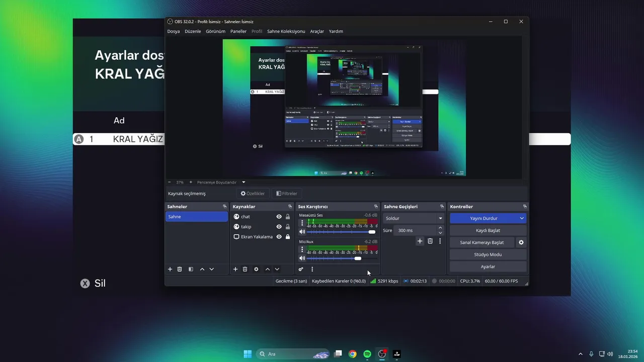Screen dimensions: 644x362
Task: Move scene down arrow in Sahneler panel
Action: 212,269
